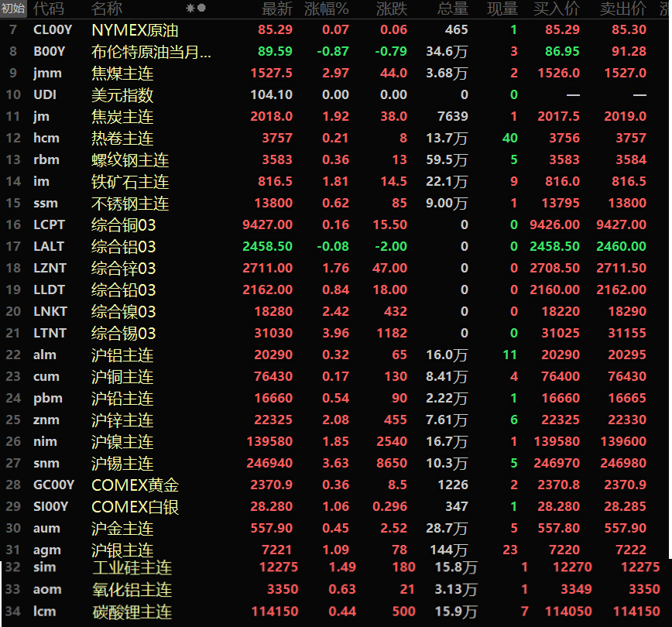Screen dimensions: 672x627
Task: Click total volume 144万
Action: pyautogui.click(x=449, y=550)
